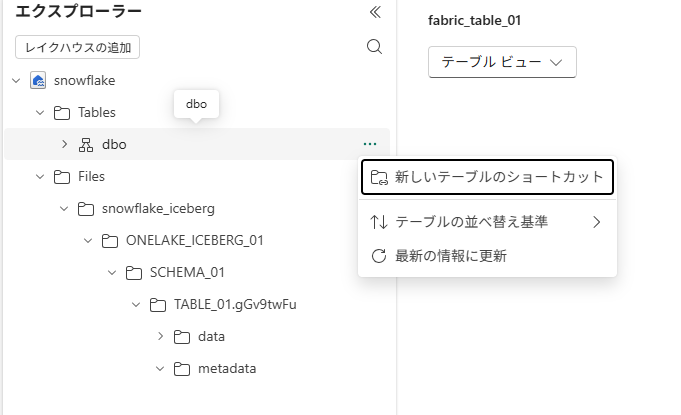
Task: Collapse the snowflake lakehouse node
Action: pyautogui.click(x=16, y=80)
